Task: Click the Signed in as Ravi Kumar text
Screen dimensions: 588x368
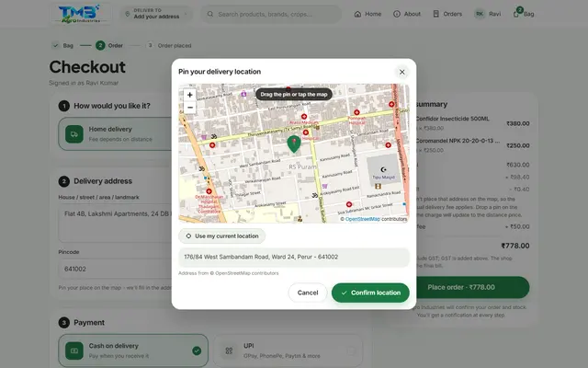Action: pyautogui.click(x=84, y=83)
